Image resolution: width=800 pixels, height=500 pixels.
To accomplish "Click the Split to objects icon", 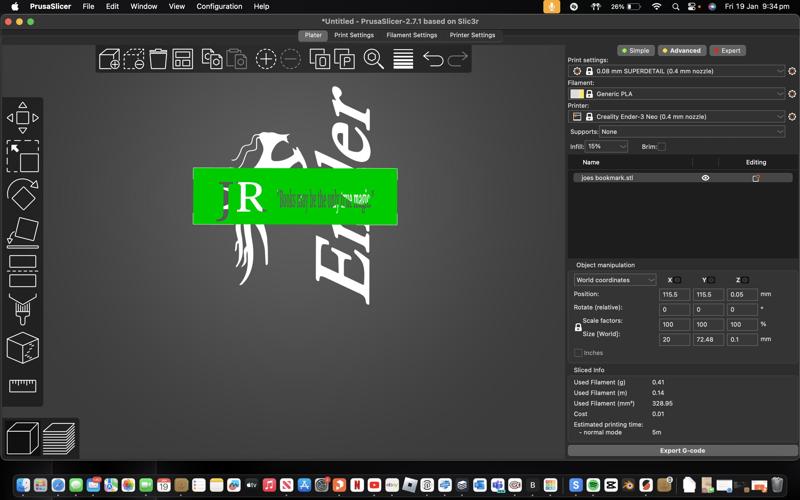I will 320,59.
